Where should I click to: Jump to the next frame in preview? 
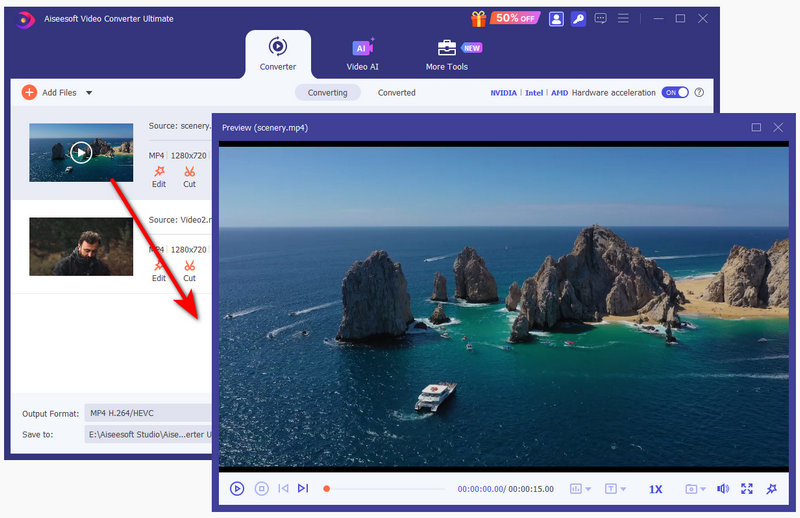[x=303, y=489]
